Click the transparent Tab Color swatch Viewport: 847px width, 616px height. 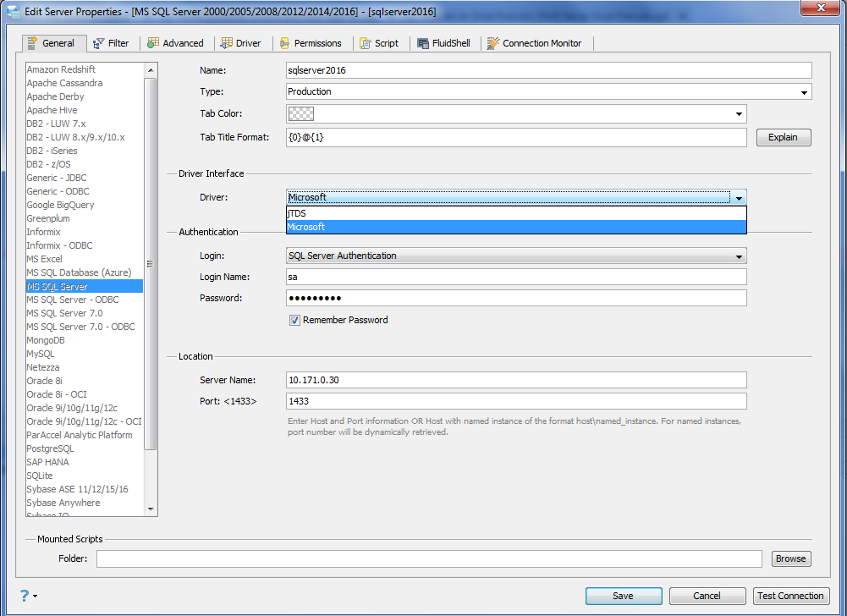click(x=301, y=114)
